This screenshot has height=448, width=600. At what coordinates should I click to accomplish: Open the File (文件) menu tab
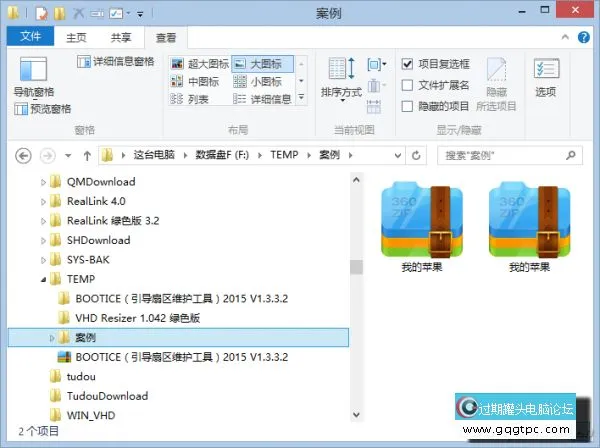[31, 36]
